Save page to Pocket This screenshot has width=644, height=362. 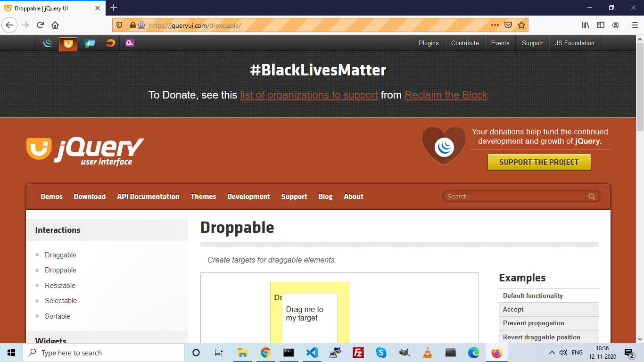point(508,25)
